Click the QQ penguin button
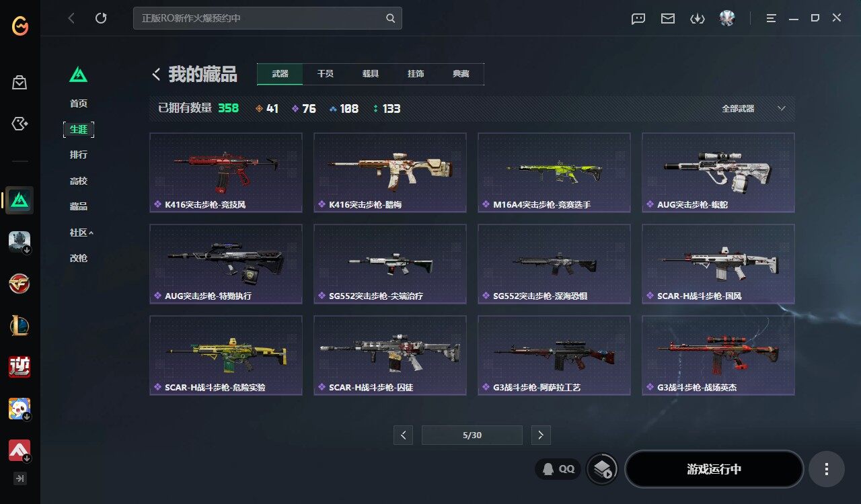Viewport: 861px width, 504px height. [x=558, y=469]
